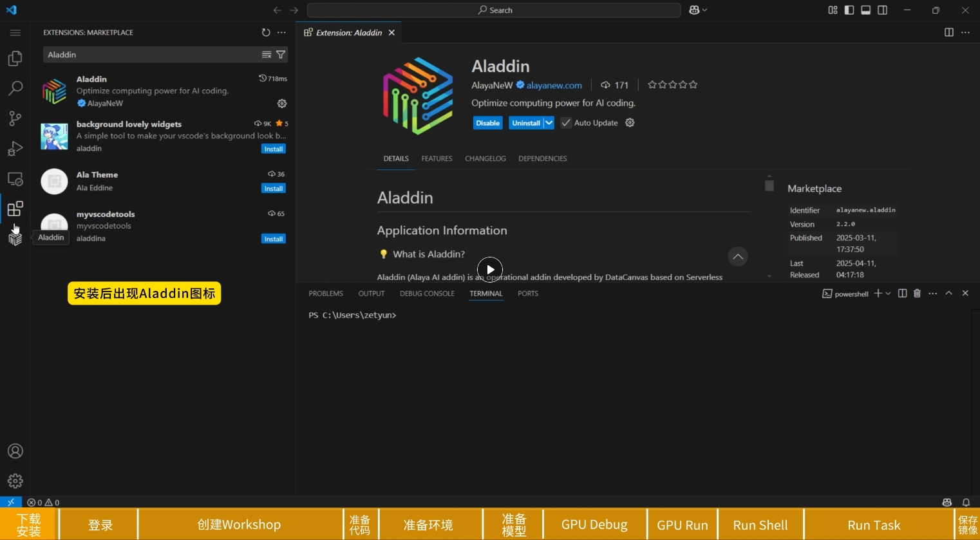Clear extensions search results

[x=267, y=55]
